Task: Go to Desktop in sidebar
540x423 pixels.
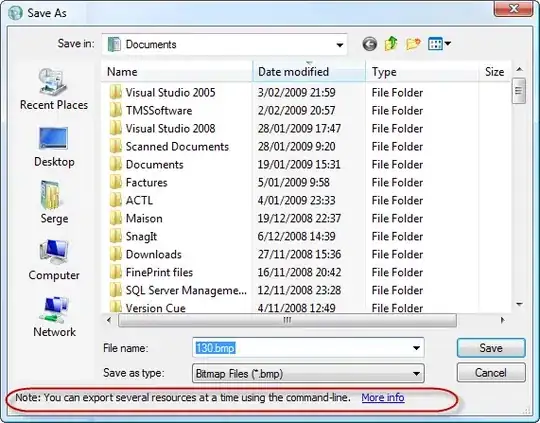Action: coord(54,147)
